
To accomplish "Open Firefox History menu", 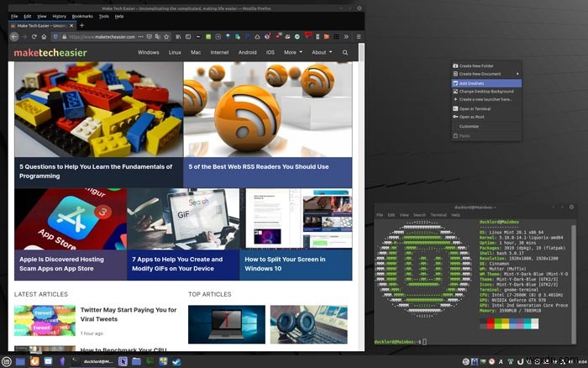I will (60, 17).
